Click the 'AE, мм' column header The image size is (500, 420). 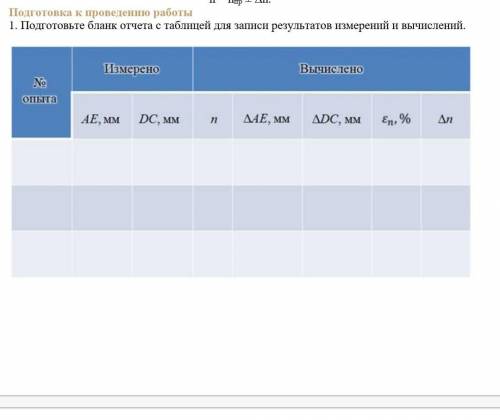pos(102,116)
